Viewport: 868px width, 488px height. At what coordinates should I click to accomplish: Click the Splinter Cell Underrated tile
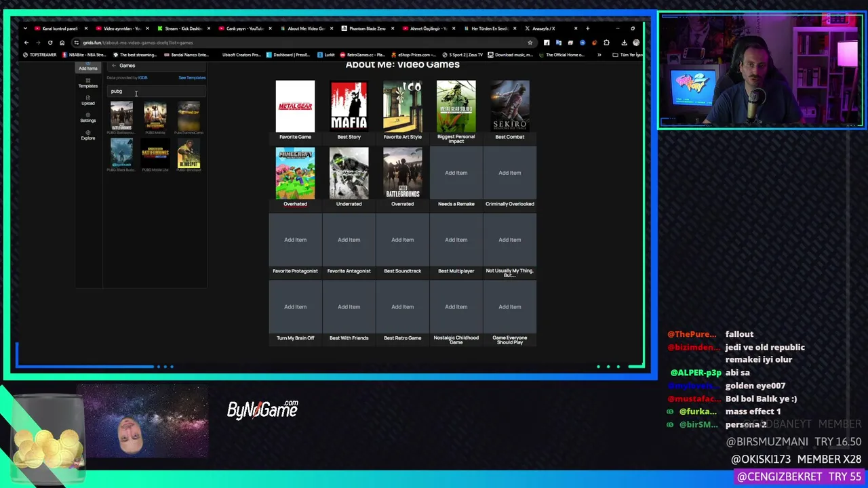[x=349, y=173]
